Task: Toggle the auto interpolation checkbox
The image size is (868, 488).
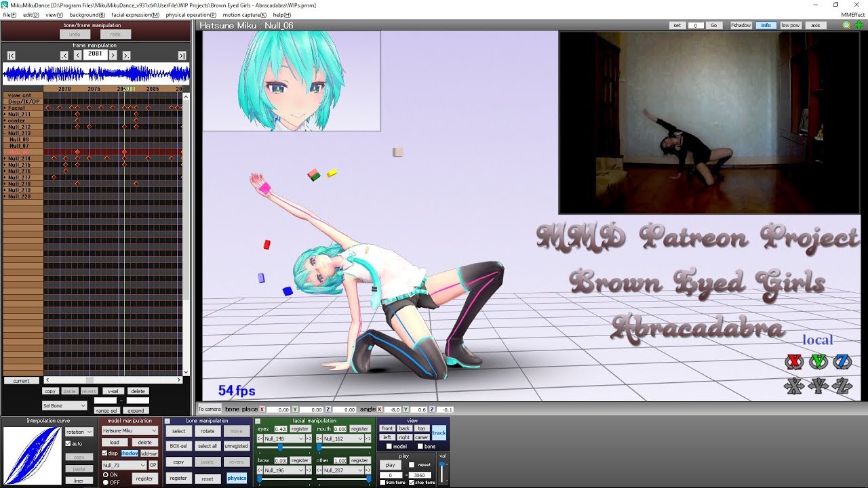Action: [x=68, y=443]
